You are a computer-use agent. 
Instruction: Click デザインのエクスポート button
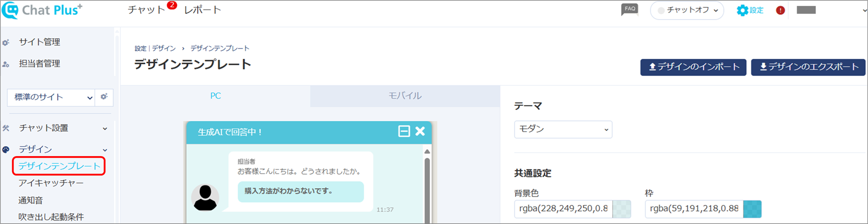808,67
